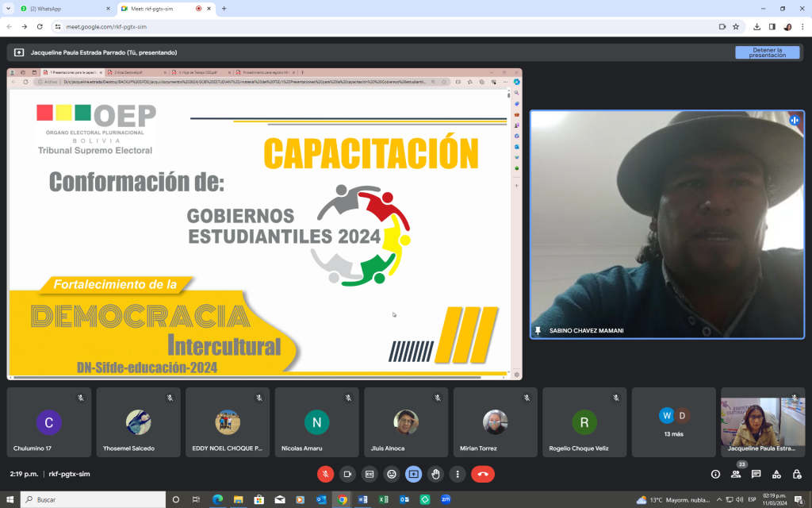Viewport: 812px width, 508px height.
Task: Select the EDDY NOEL CHOQUE participant tile
Action: pyautogui.click(x=228, y=422)
